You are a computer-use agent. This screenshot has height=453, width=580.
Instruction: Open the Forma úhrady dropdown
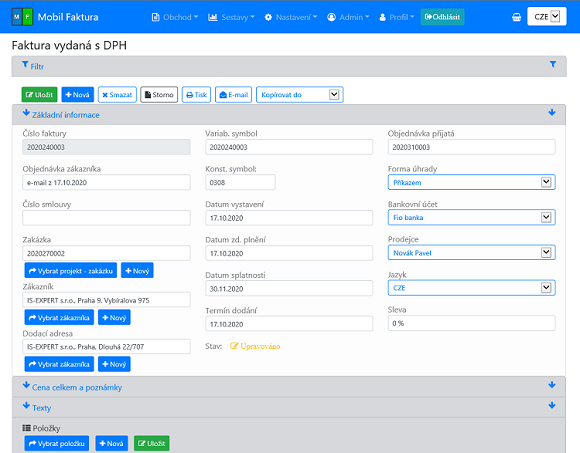(472, 182)
